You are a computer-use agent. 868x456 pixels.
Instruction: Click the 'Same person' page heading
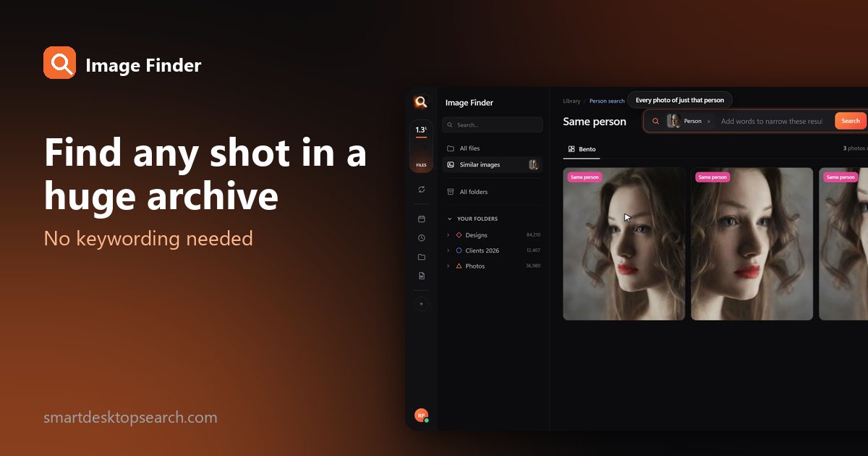595,122
